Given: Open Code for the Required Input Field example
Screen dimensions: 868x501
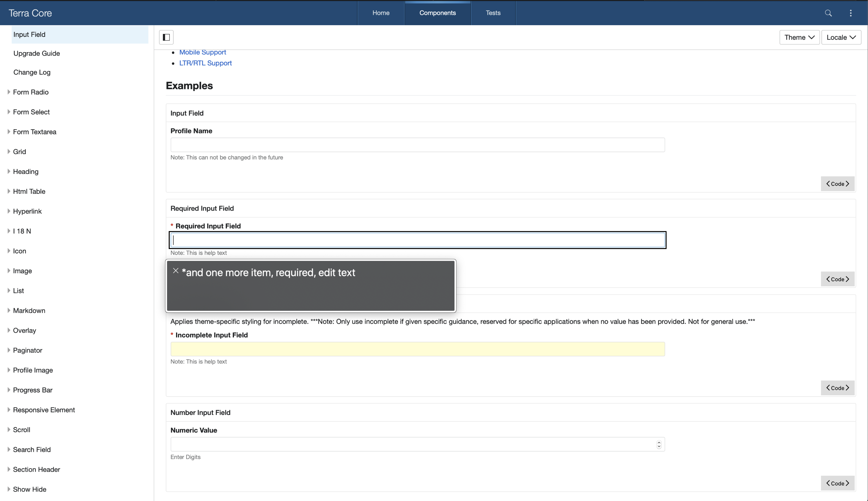Looking at the screenshot, I should tap(837, 279).
